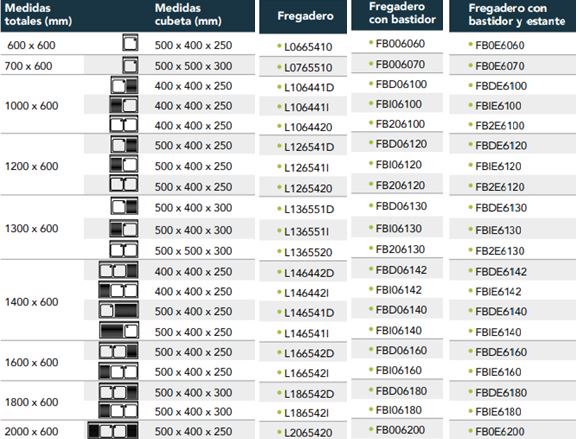Click reference code L106441D
Viewport: 580px width, 439px height.
(x=309, y=88)
